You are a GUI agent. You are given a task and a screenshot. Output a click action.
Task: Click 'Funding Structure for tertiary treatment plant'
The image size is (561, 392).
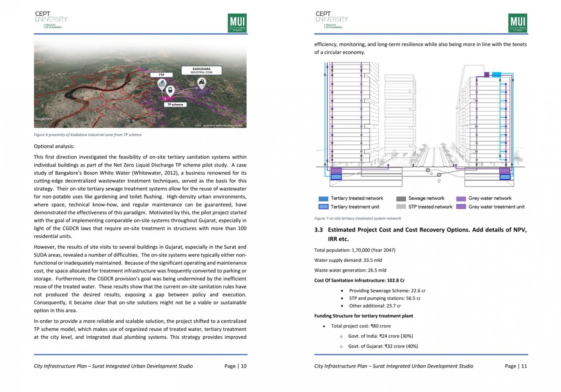click(x=364, y=316)
